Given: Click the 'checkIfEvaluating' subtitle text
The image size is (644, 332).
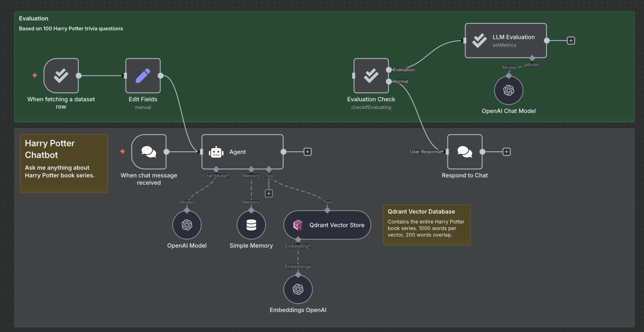Looking at the screenshot, I should 371,107.
